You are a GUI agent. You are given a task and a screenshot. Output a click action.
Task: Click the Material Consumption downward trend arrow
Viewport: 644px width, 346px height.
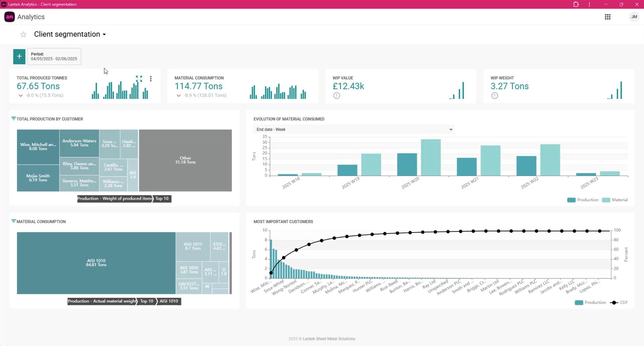(x=178, y=96)
